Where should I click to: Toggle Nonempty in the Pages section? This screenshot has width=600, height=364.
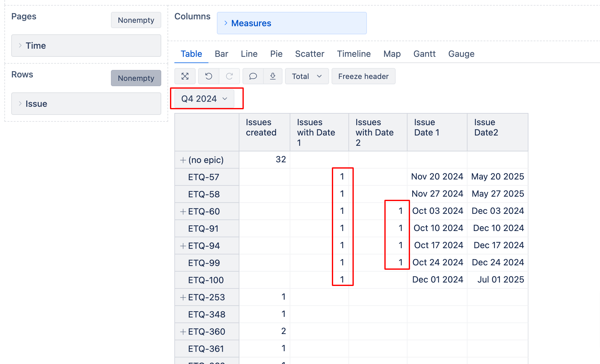pyautogui.click(x=136, y=20)
